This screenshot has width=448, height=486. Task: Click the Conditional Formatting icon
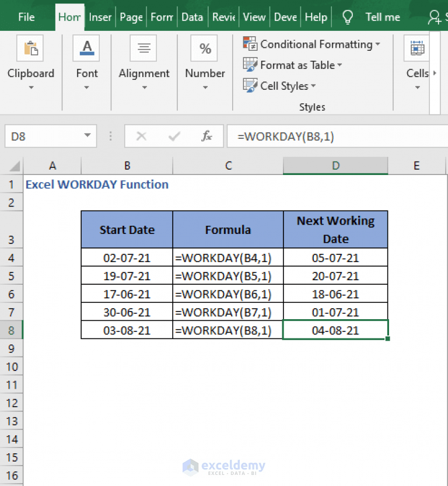pos(250,44)
